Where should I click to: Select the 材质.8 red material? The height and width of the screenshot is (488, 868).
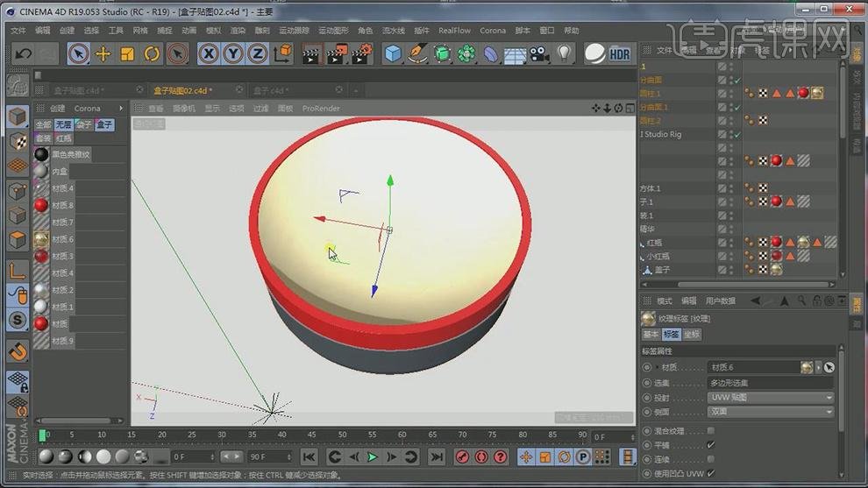pos(41,205)
